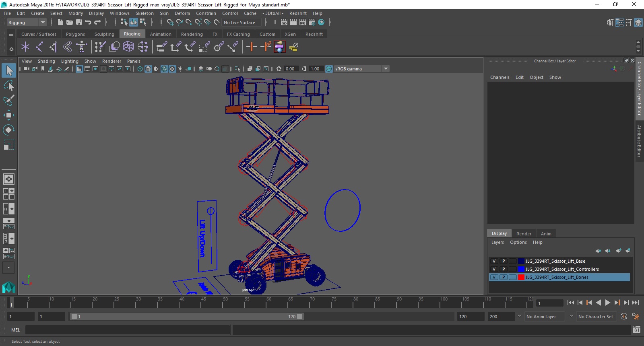644x346 pixels.
Task: Activate the Lasso Select tool
Action: [x=9, y=85]
